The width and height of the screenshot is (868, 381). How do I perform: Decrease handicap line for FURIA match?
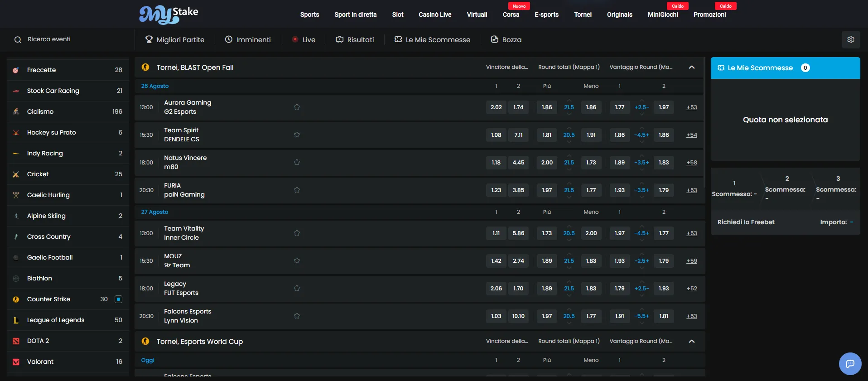pos(641,197)
